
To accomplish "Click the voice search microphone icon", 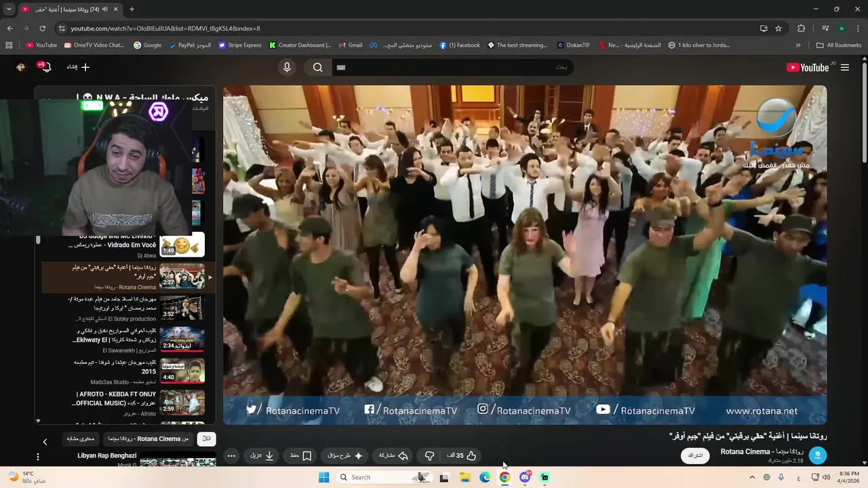I will pyautogui.click(x=287, y=67).
